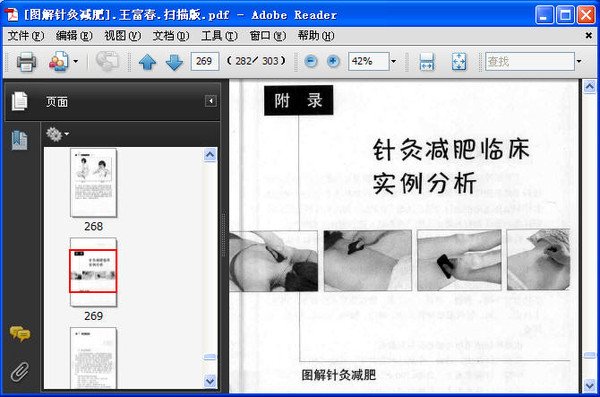Open the collaborate/share people icon
Image resolution: width=600 pixels, height=397 pixels.
[58, 62]
